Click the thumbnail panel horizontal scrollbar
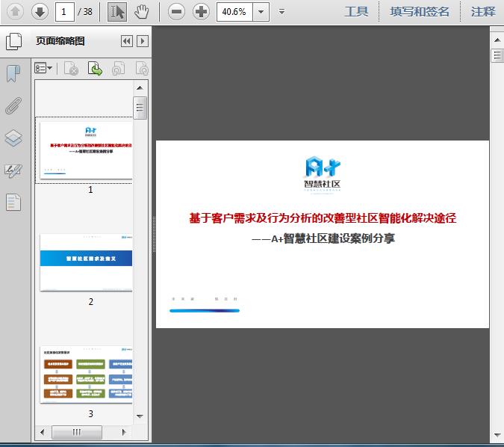The image size is (504, 447). [77, 433]
